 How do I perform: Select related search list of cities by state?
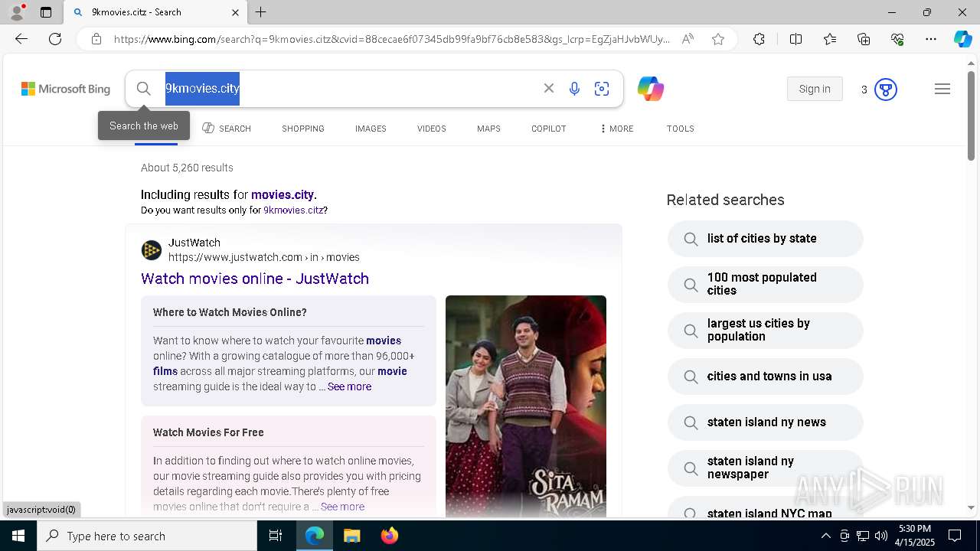coord(765,239)
